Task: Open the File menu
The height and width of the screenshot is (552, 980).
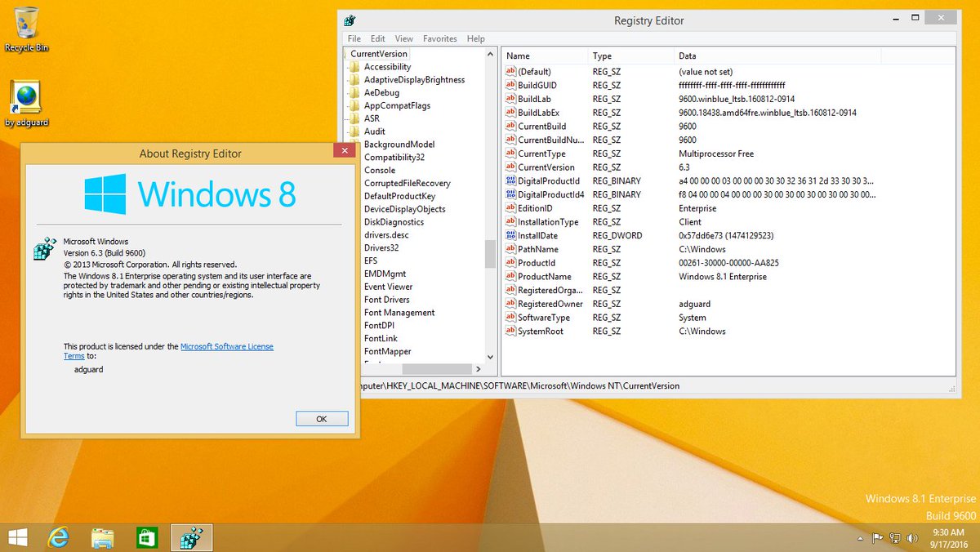Action: [354, 38]
